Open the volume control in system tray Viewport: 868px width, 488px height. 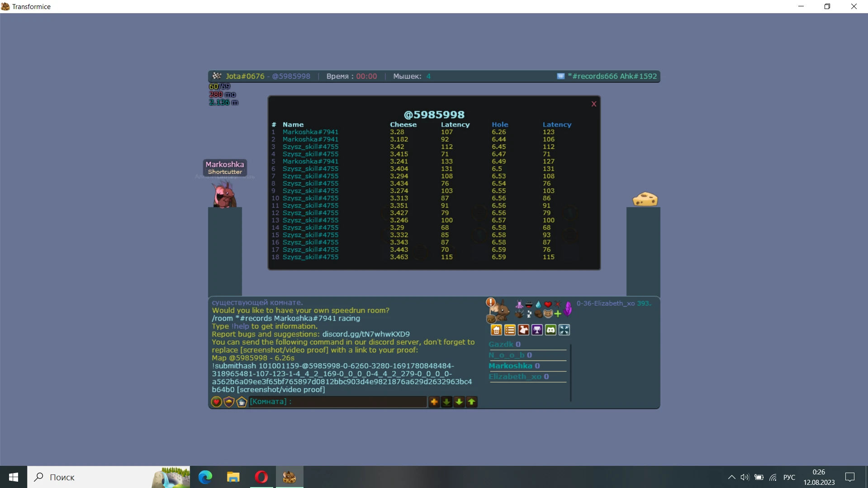[x=745, y=477]
